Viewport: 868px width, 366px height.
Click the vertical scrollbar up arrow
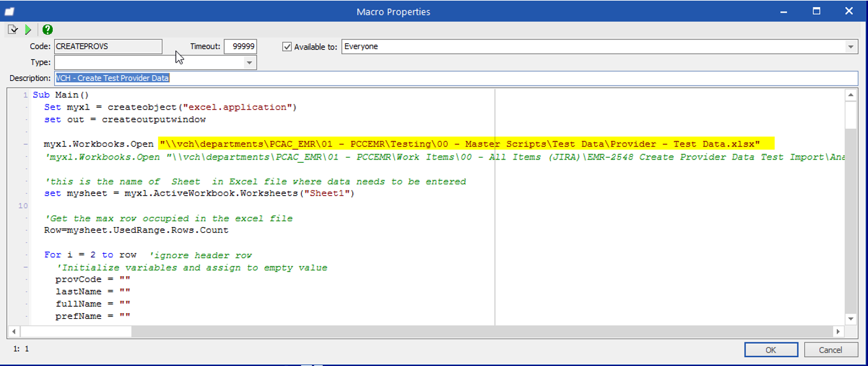pyautogui.click(x=851, y=95)
